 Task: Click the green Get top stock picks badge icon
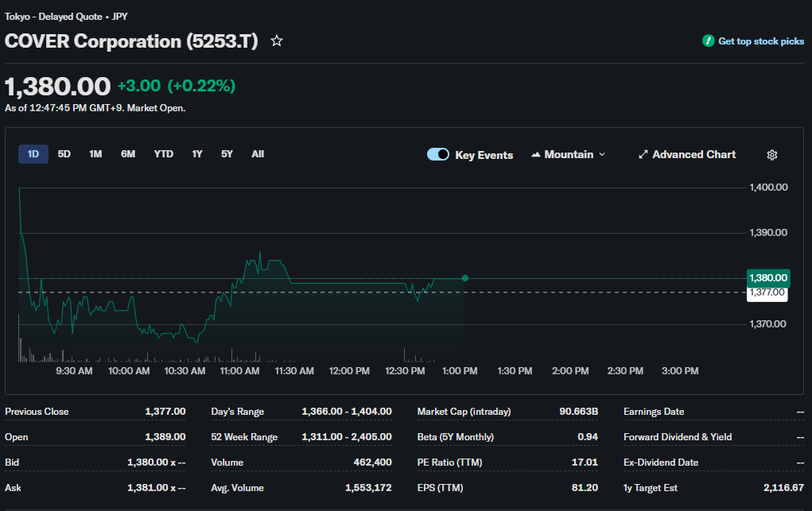coord(708,41)
